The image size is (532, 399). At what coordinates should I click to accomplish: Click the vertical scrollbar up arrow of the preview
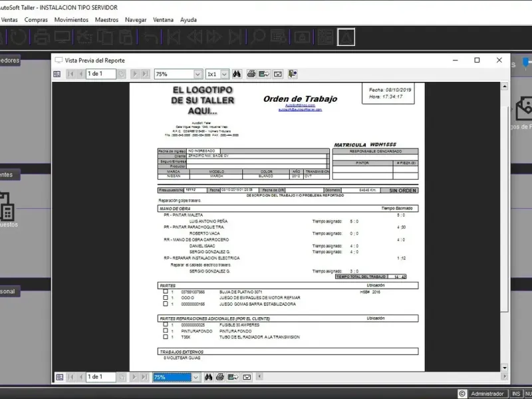(505, 86)
